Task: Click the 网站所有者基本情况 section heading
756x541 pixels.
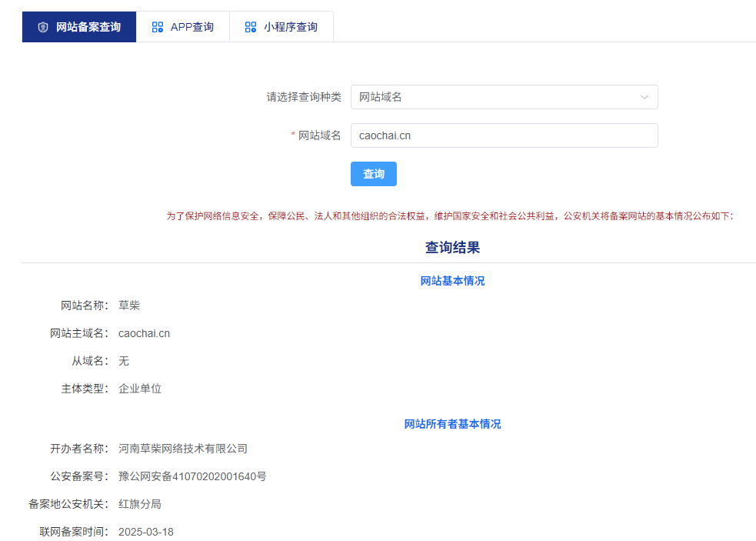Action: click(452, 424)
